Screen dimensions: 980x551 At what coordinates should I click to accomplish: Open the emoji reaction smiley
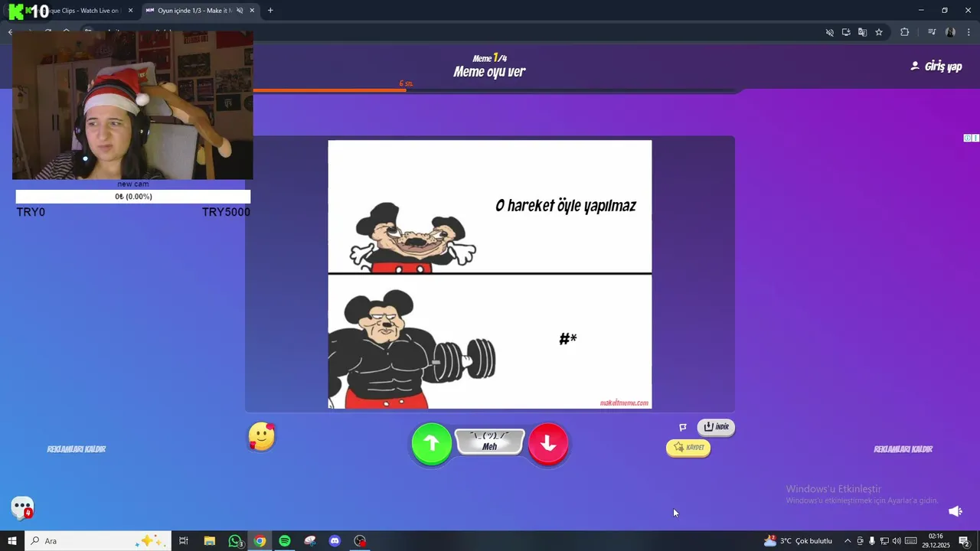click(262, 436)
